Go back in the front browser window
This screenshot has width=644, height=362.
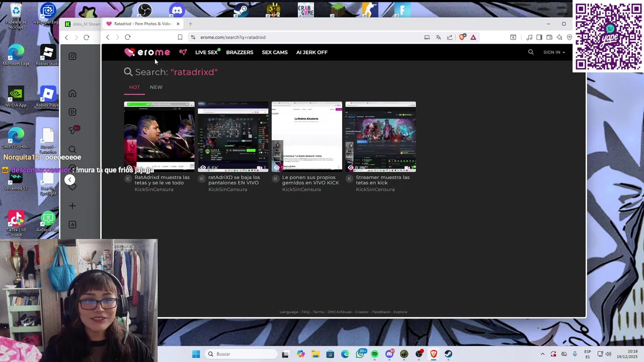[108, 37]
